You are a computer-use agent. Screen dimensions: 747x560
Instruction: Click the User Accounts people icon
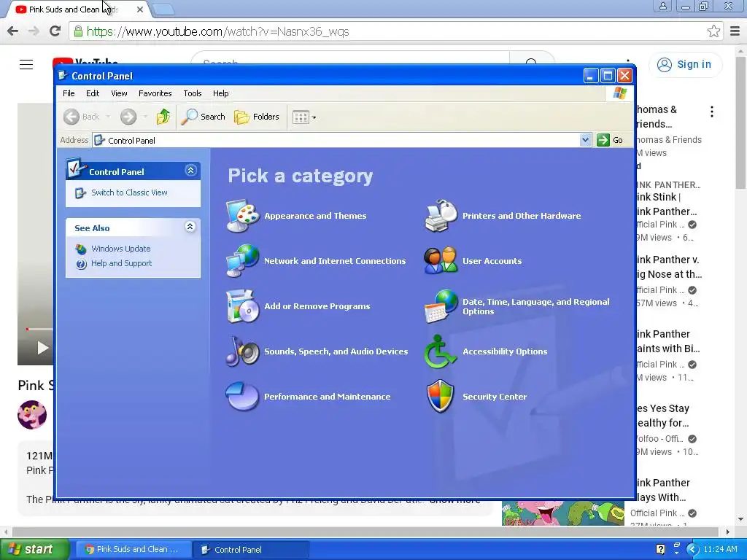pyautogui.click(x=441, y=260)
